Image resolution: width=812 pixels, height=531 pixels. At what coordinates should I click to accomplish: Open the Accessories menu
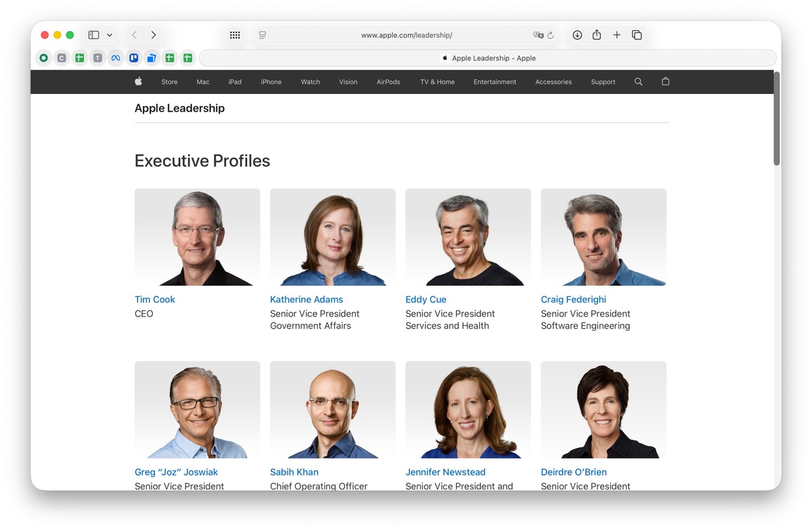pyautogui.click(x=554, y=82)
